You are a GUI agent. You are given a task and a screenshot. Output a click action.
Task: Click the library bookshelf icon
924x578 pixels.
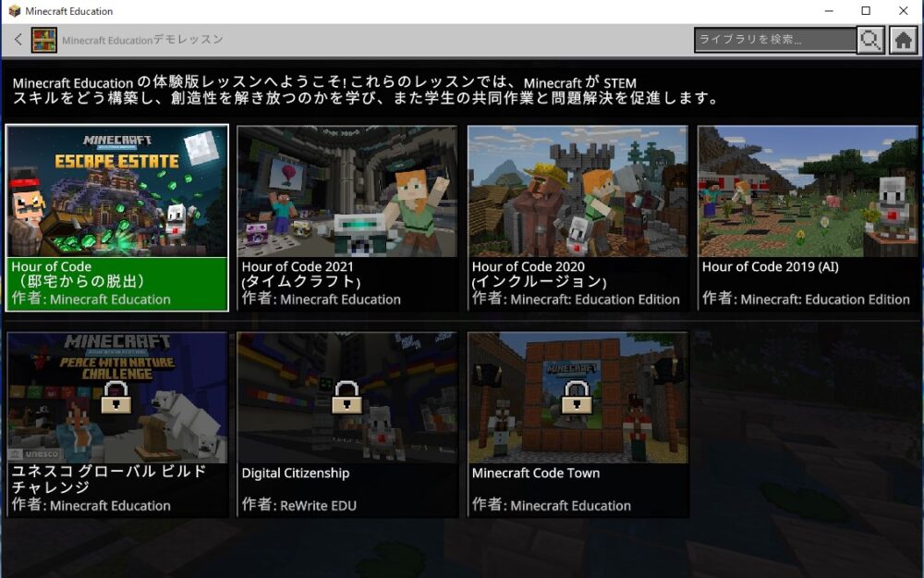[x=44, y=40]
